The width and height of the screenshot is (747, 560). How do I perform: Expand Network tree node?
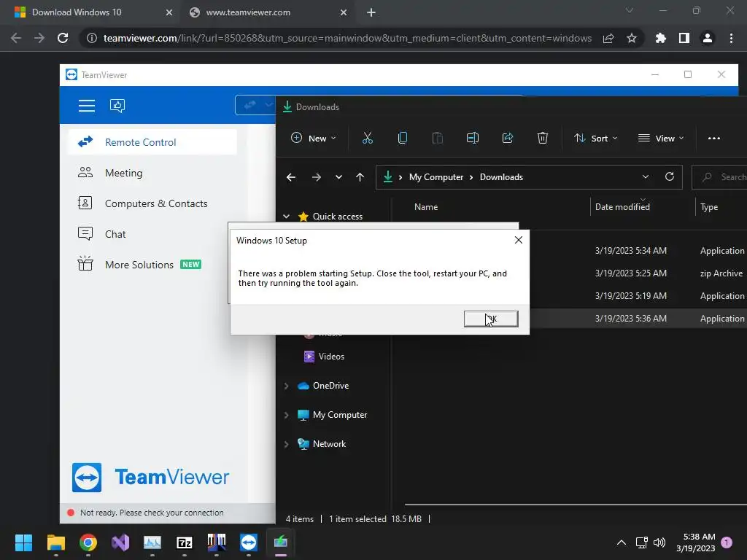click(x=286, y=444)
